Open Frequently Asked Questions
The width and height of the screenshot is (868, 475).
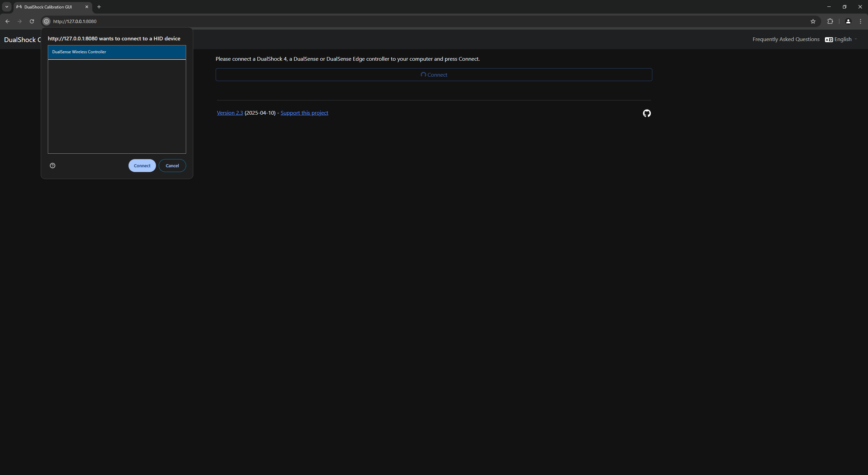coord(786,39)
